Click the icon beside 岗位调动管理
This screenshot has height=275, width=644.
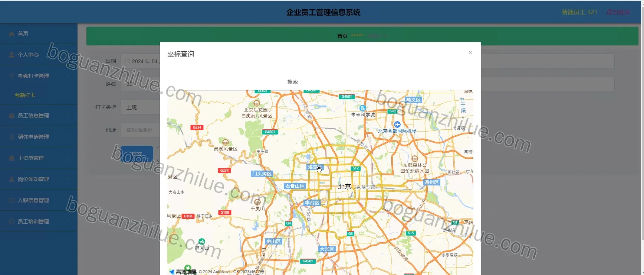point(11,179)
